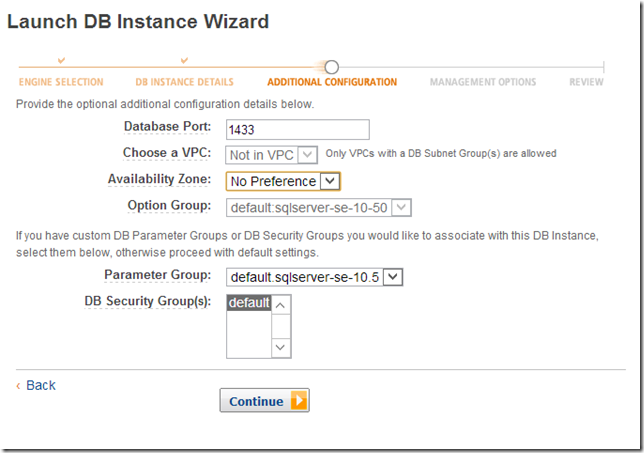Screen dimensions: 644x453
Task: Jump to the Management Options step
Action: tap(483, 82)
